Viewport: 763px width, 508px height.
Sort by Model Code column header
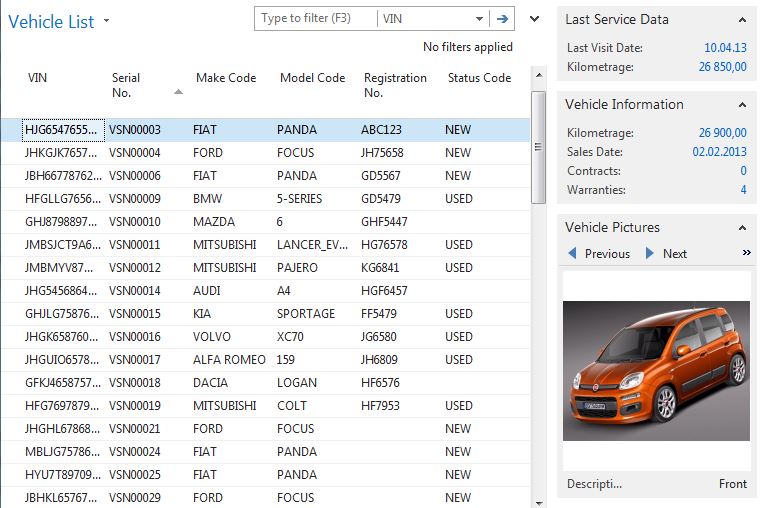(x=312, y=78)
